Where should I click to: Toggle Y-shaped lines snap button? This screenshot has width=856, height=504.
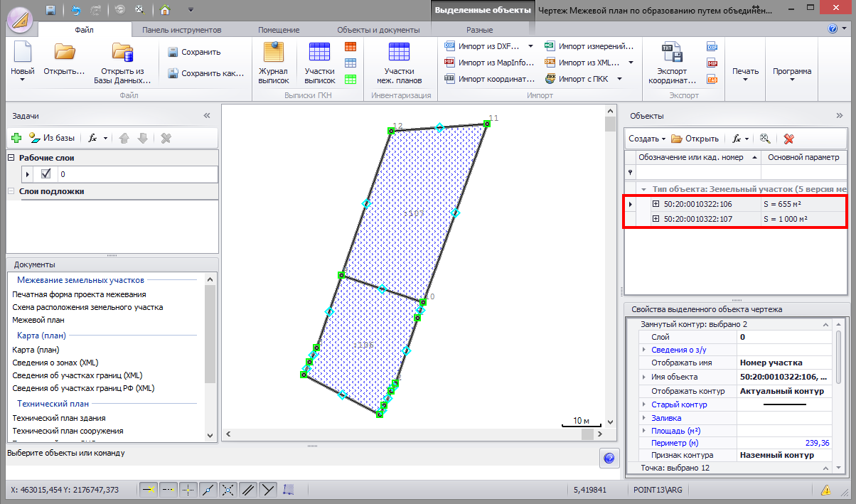coord(268,489)
